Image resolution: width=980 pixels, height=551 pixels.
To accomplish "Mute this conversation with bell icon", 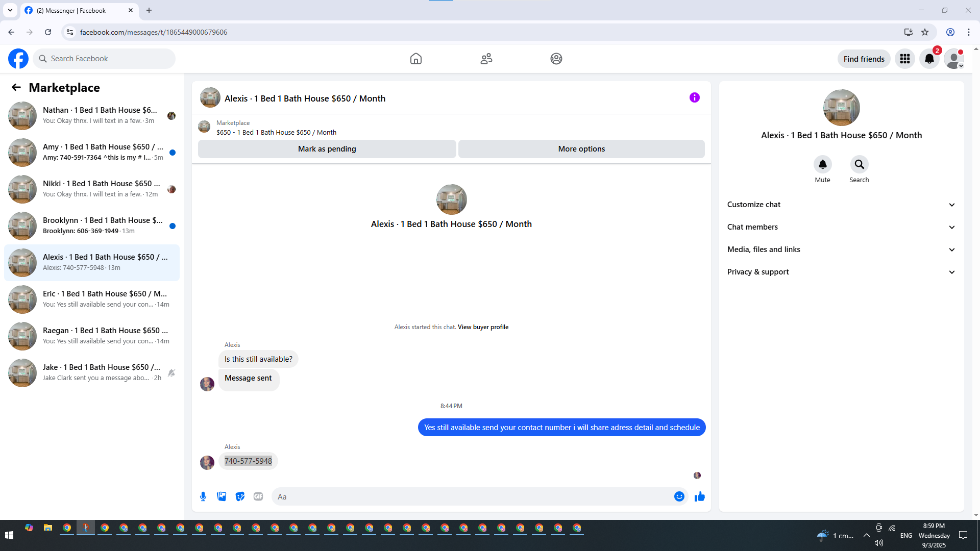I will pos(823,164).
